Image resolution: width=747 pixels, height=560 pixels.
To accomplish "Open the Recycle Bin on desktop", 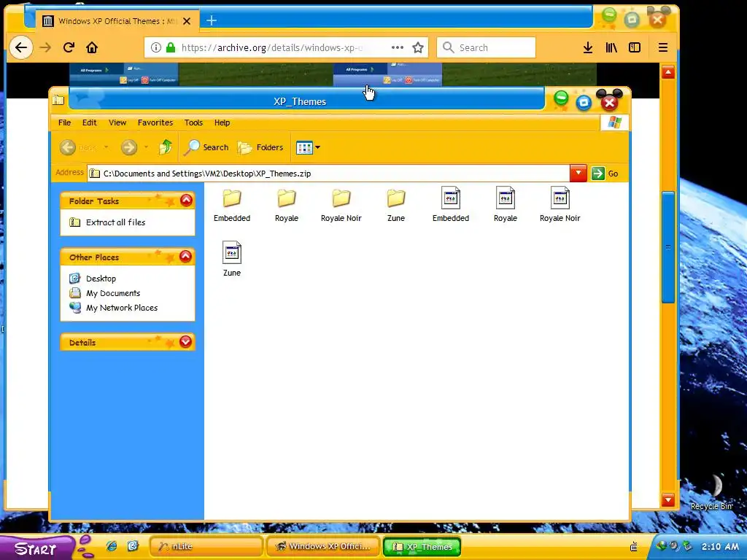I will tap(712, 493).
